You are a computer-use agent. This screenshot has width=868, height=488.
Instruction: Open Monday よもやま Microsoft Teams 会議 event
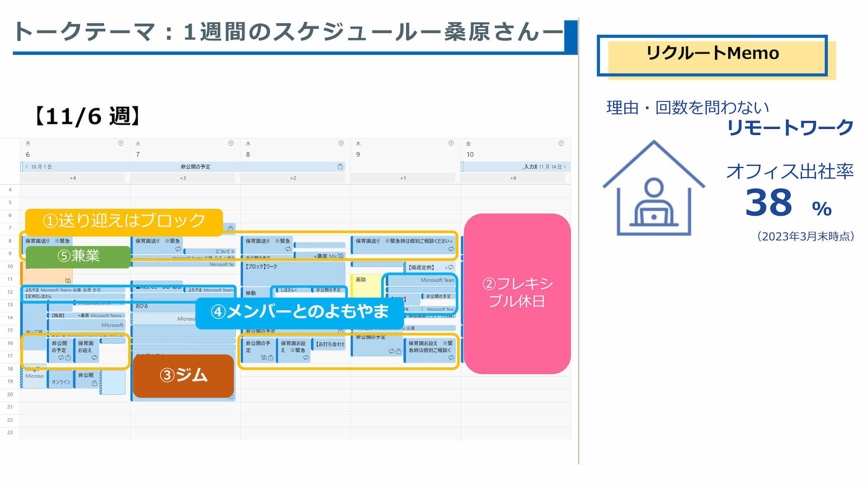73,290
